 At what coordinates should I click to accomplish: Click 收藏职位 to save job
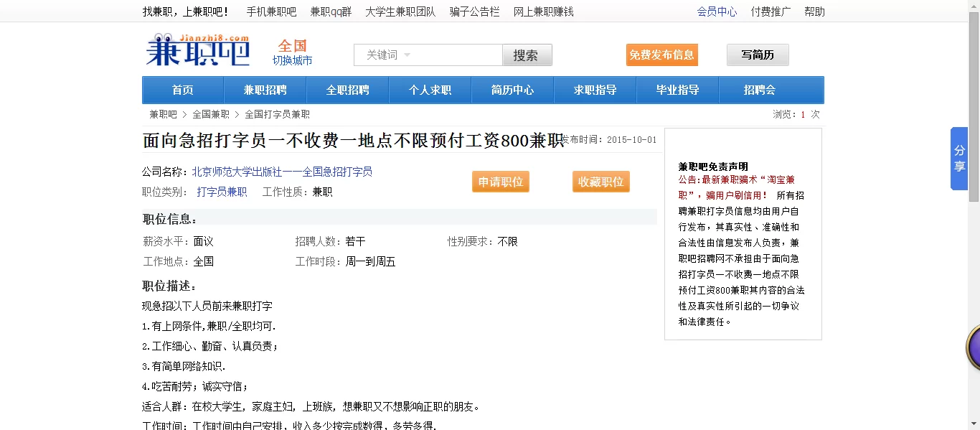pos(600,182)
